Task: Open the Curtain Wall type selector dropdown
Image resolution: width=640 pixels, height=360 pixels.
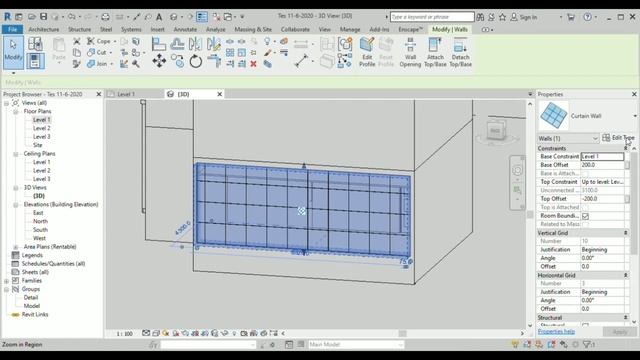Action: [x=635, y=116]
